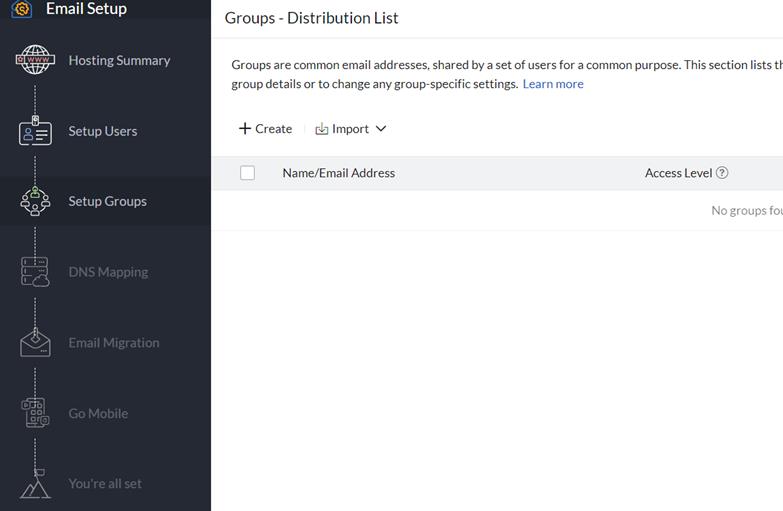Image resolution: width=783 pixels, height=511 pixels.
Task: Click the DNS Mapping server icon
Action: pos(35,272)
